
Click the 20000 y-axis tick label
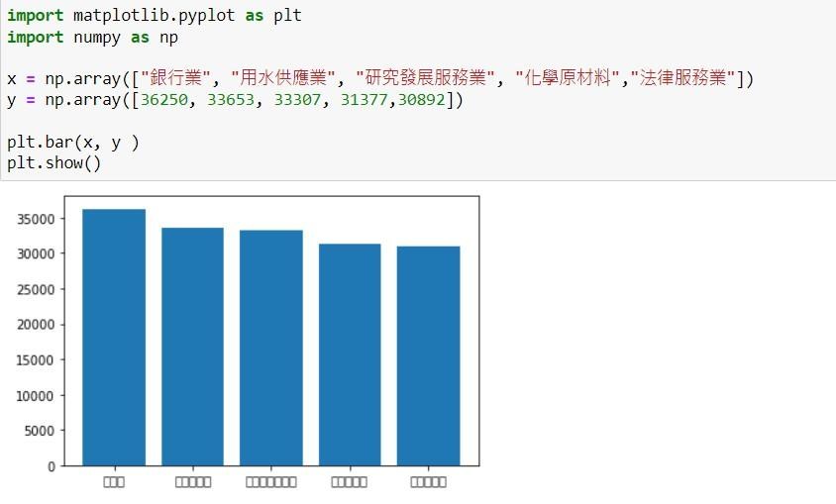(x=36, y=325)
